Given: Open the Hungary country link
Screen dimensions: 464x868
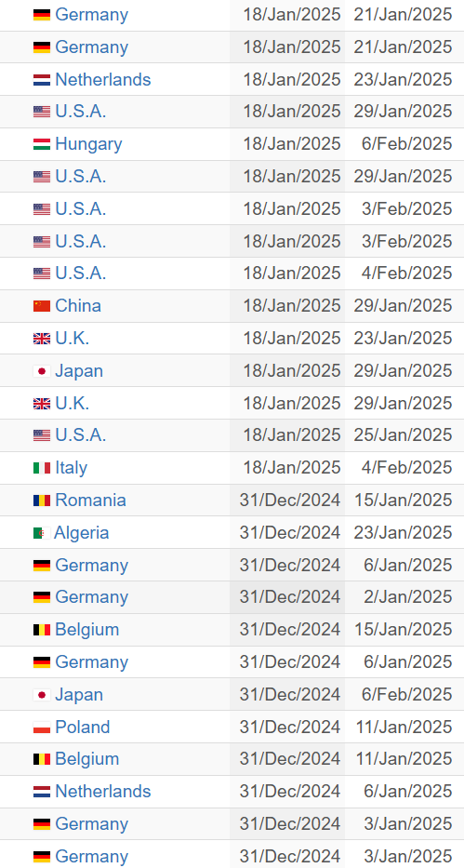Looking at the screenshot, I should 88,144.
